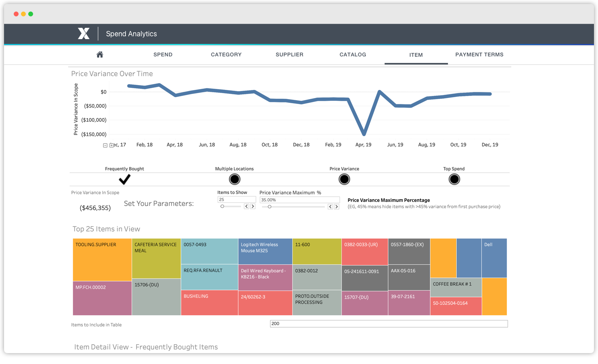Open the SPEND tab

pyautogui.click(x=163, y=54)
